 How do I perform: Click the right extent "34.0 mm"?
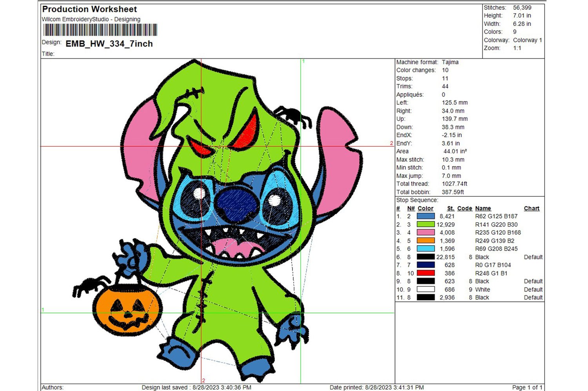coord(453,111)
